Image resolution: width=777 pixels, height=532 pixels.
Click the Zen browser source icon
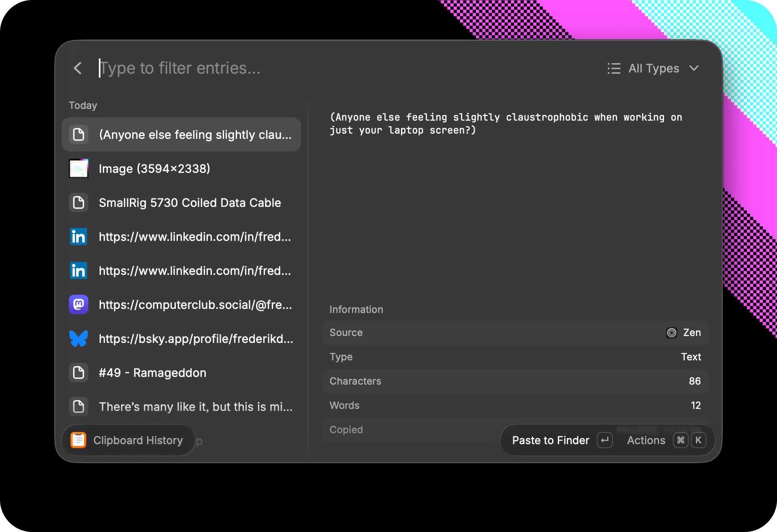click(672, 333)
